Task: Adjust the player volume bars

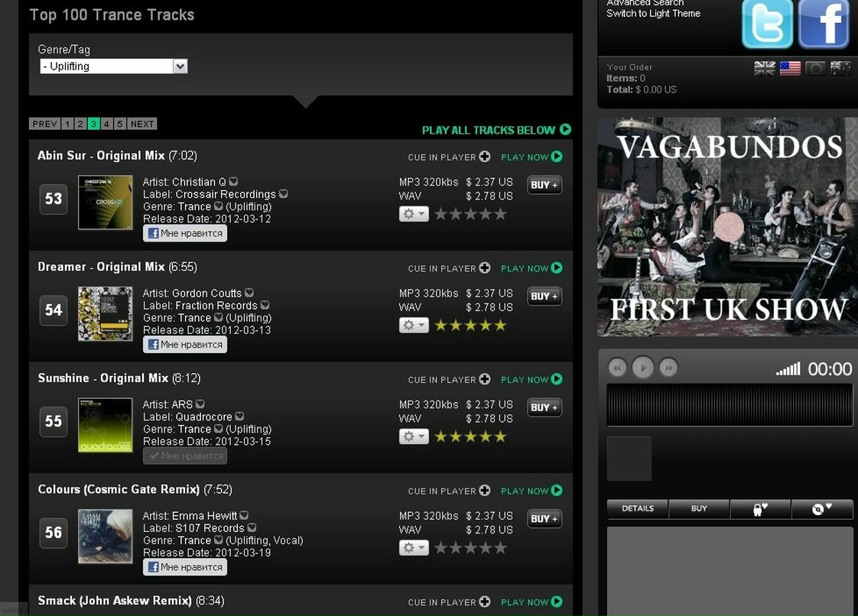Action: tap(788, 370)
